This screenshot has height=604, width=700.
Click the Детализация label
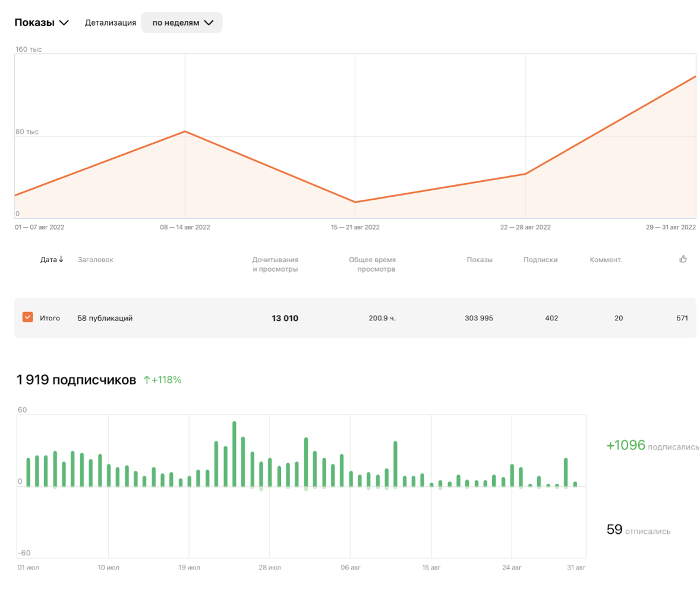pos(111,23)
